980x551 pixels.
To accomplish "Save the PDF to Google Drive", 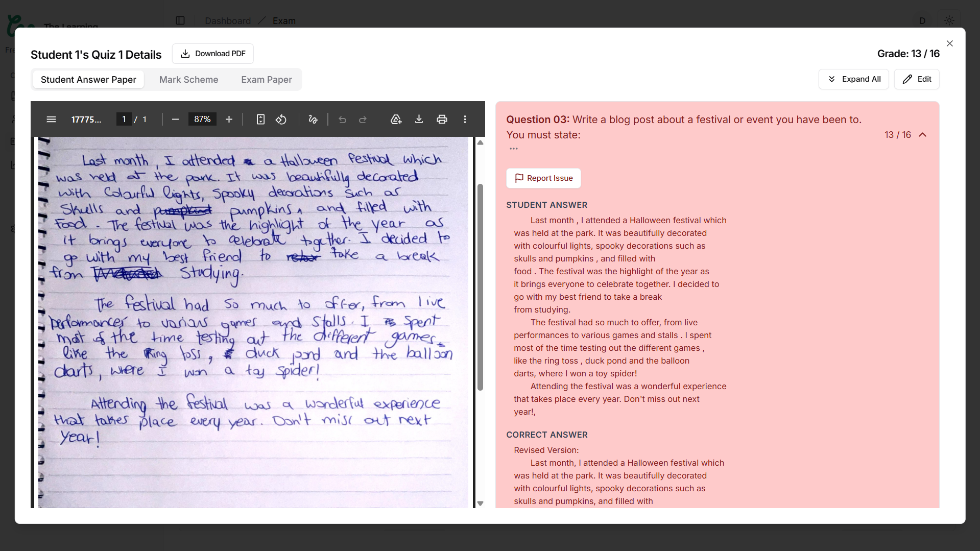I will click(396, 119).
